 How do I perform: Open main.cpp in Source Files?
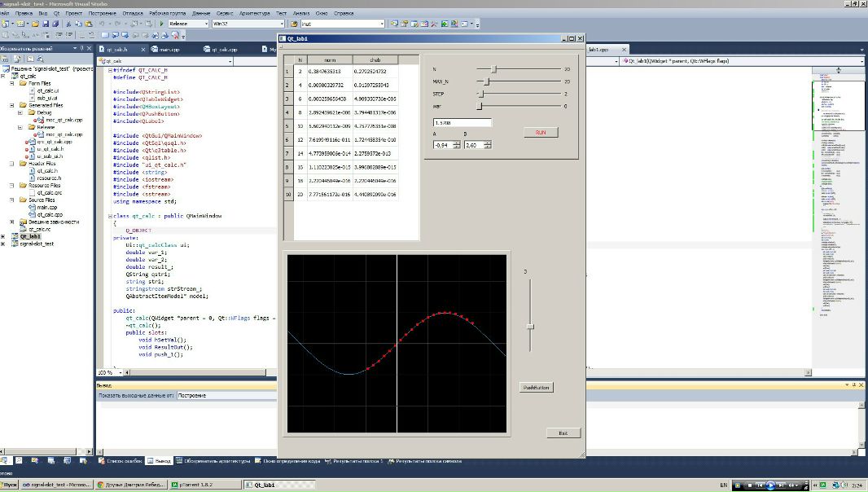click(46, 207)
